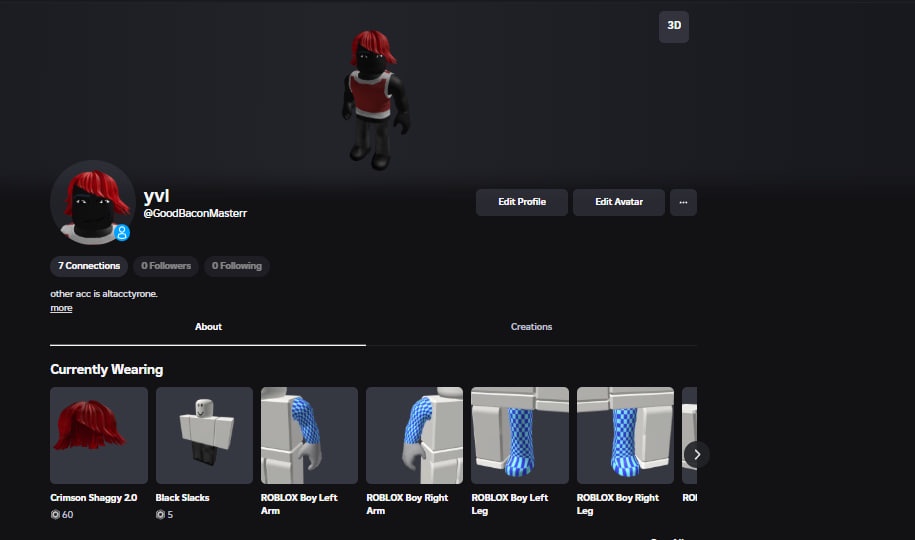The image size is (915, 540).
Task: Open the ROBLOX Boy Left Leg item
Action: (520, 435)
